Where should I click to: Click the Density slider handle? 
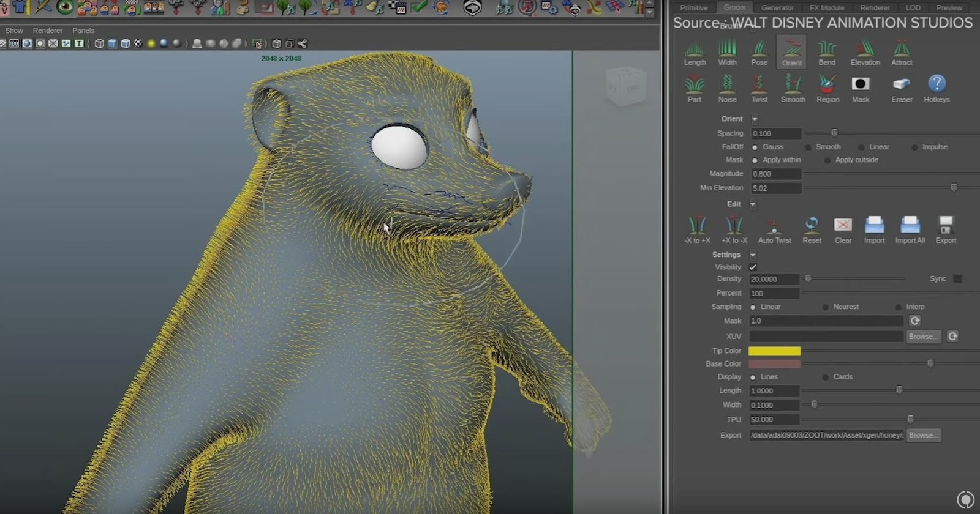(x=809, y=278)
